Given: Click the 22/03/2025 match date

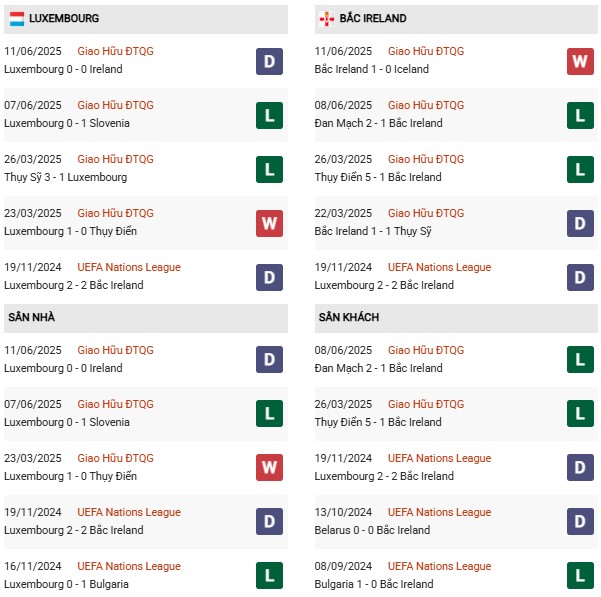Looking at the screenshot, I should 343,213.
